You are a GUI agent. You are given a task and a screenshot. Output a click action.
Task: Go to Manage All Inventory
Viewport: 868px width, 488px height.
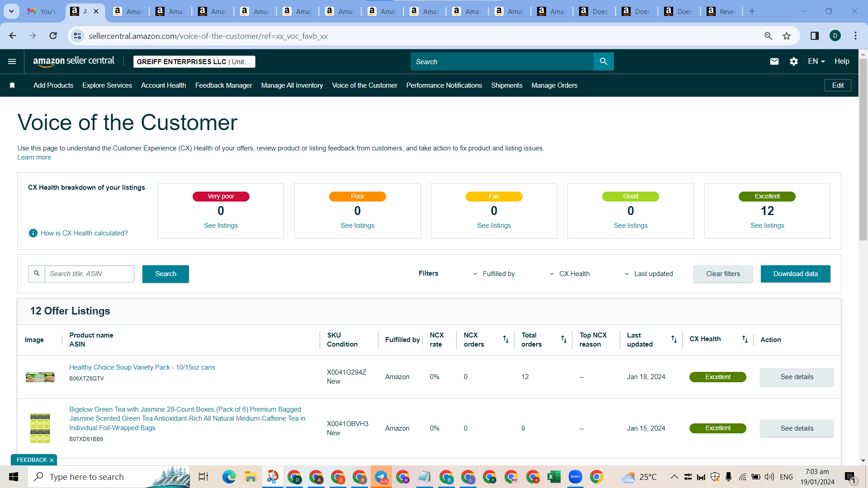292,85
